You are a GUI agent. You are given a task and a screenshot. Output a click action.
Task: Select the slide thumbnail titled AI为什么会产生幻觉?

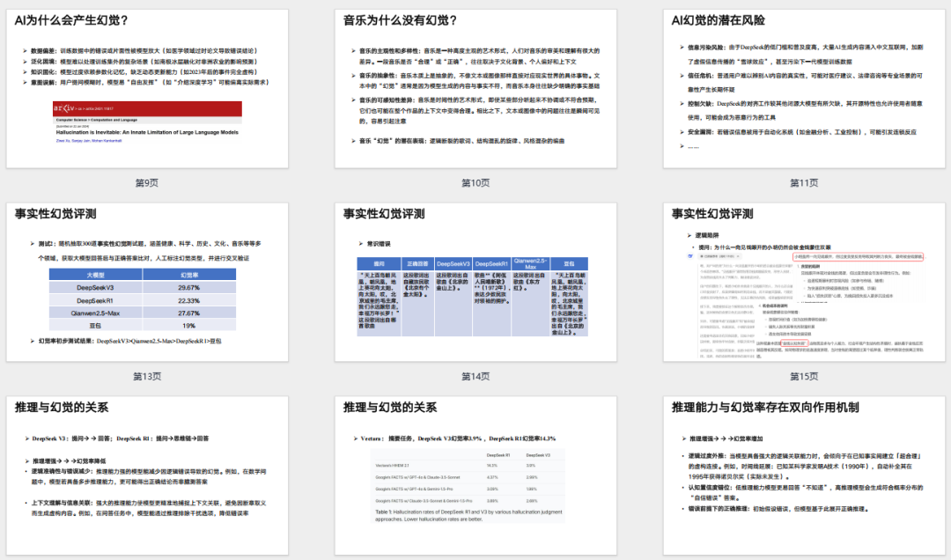(147, 89)
